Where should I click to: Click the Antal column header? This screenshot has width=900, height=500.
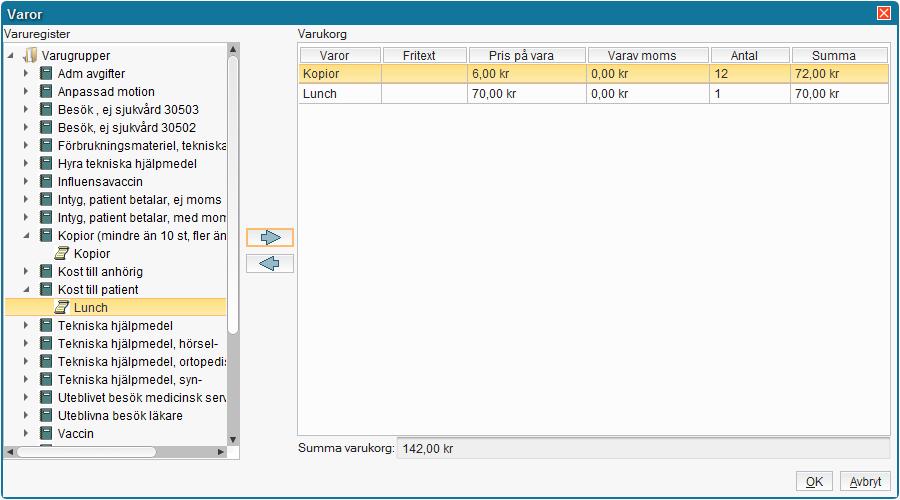(750, 56)
